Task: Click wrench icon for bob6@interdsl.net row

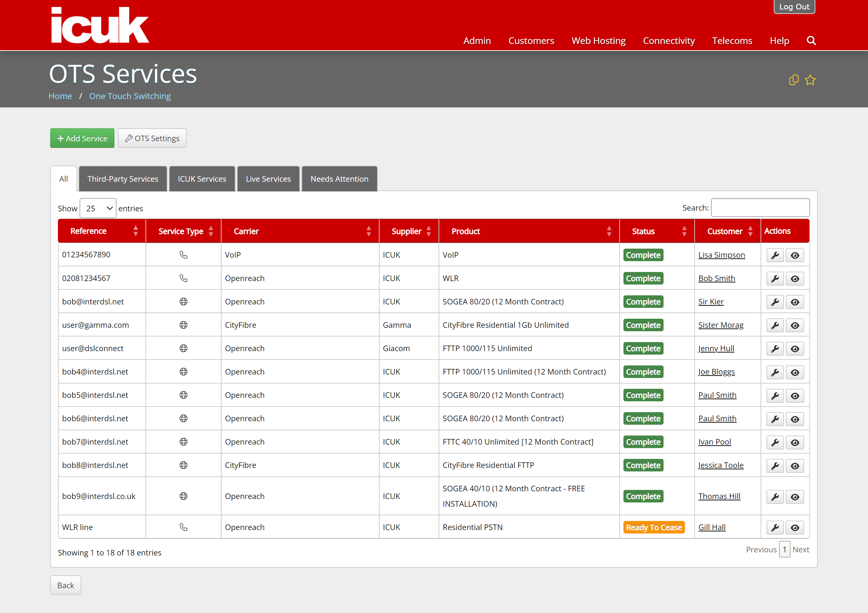Action: point(775,419)
